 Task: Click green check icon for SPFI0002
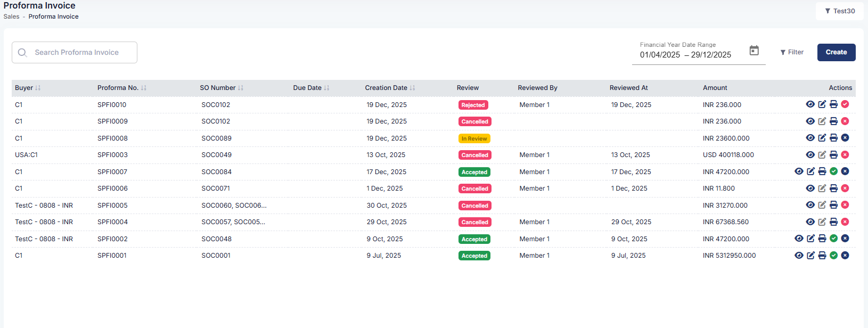pos(834,239)
